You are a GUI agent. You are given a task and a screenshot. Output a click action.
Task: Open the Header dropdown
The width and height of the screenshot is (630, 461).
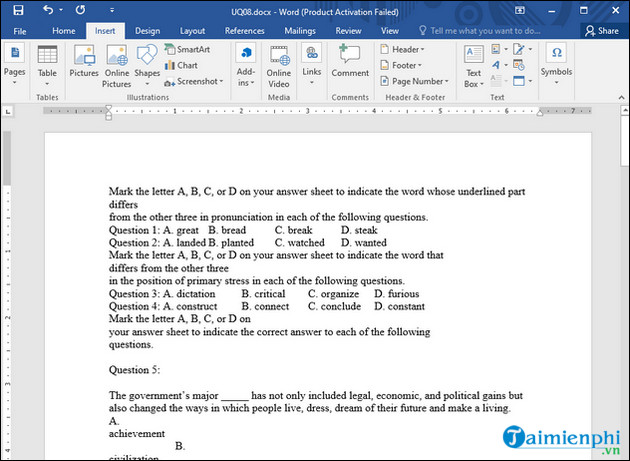tap(402, 49)
